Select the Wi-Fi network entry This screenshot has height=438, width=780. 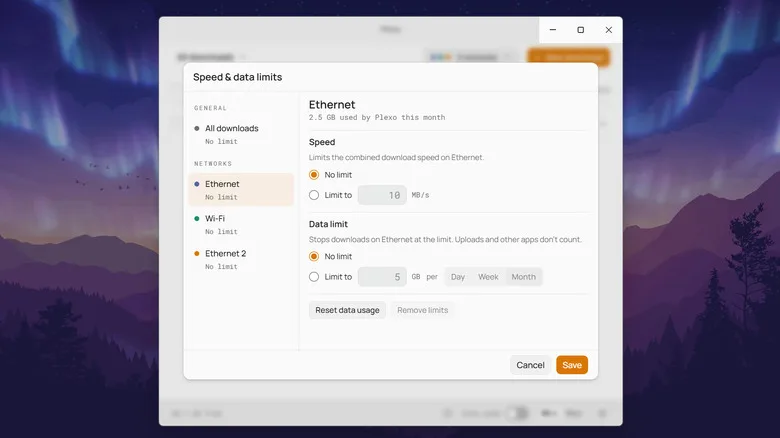(x=241, y=224)
